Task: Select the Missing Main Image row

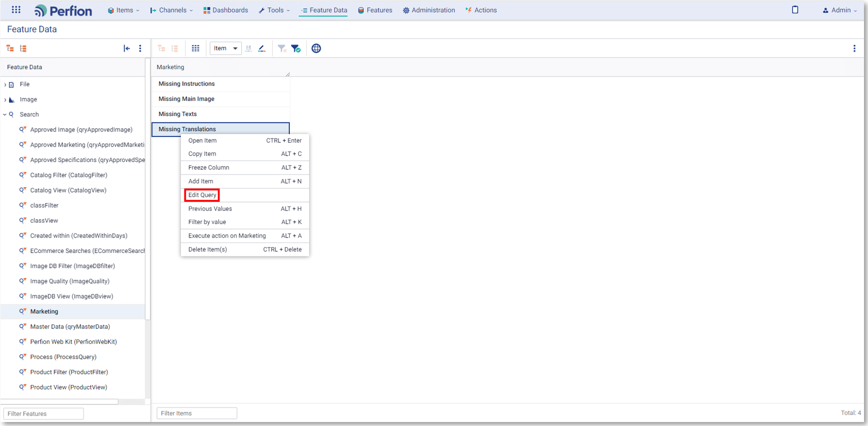Action: tap(220, 99)
